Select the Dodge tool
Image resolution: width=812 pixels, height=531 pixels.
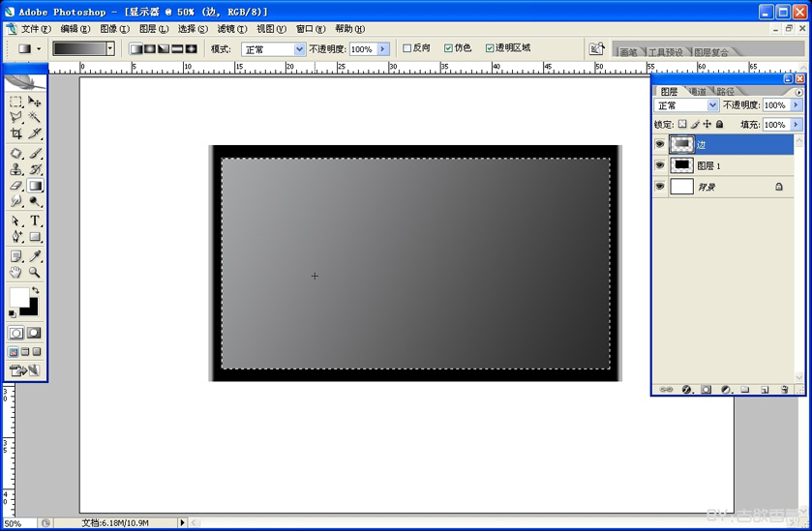click(x=34, y=201)
